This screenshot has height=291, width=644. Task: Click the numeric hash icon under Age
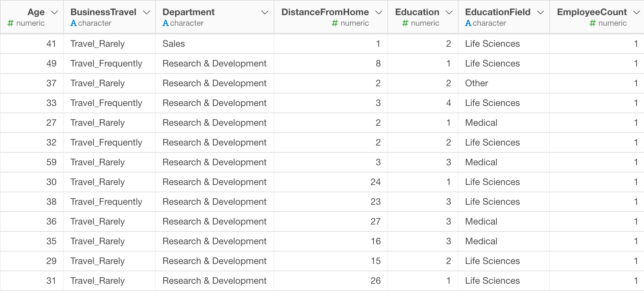coord(11,23)
